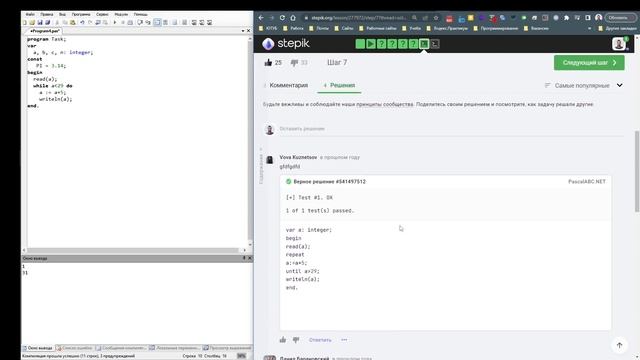Image resolution: width=640 pixels, height=360 pixels.
Task: Click the Redo arrow in PascalABC toolbar
Action: [90, 22]
